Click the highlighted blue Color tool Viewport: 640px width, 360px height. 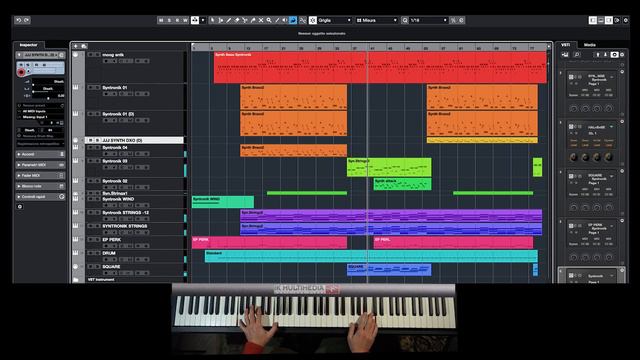click(x=293, y=20)
